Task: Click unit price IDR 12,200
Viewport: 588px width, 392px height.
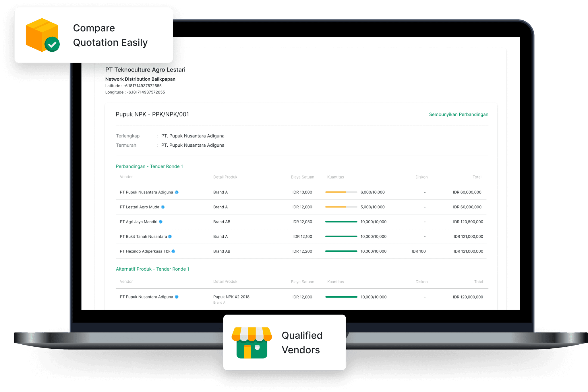Action: coord(302,251)
